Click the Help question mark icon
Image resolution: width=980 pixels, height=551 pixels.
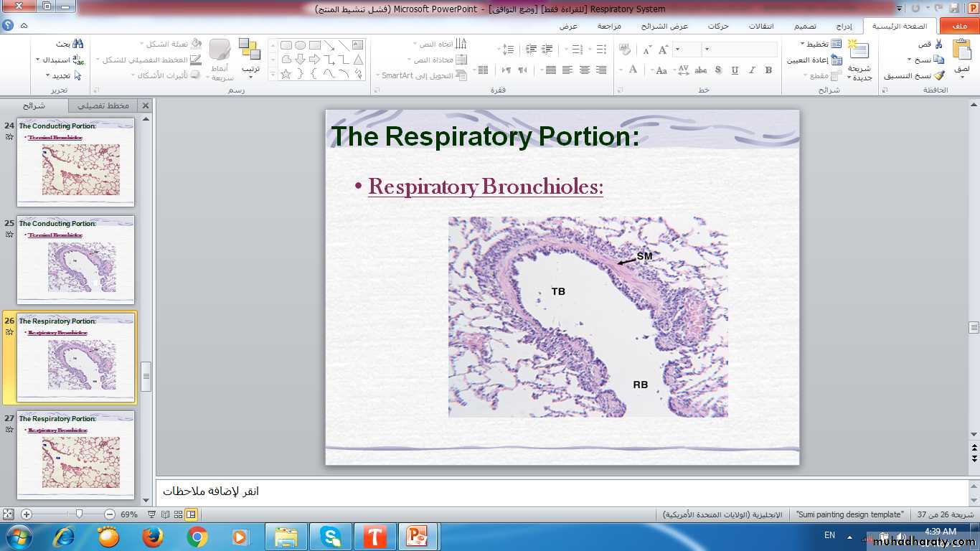[x=8, y=26]
